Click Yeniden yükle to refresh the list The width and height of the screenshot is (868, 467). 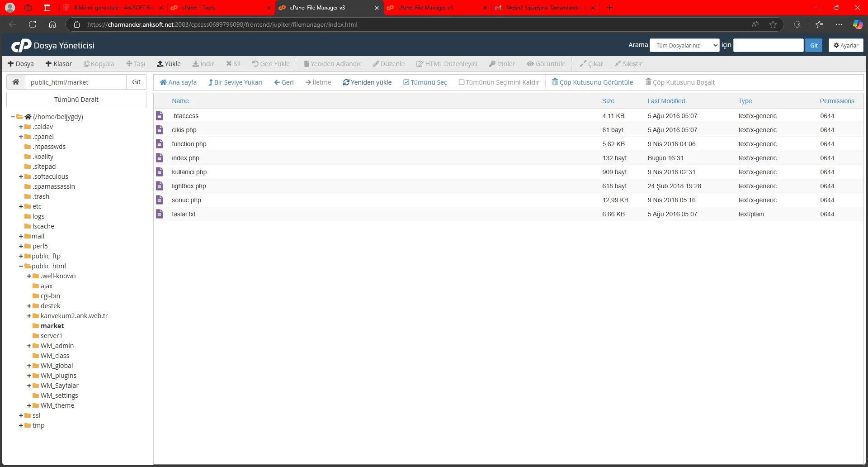[x=367, y=82]
